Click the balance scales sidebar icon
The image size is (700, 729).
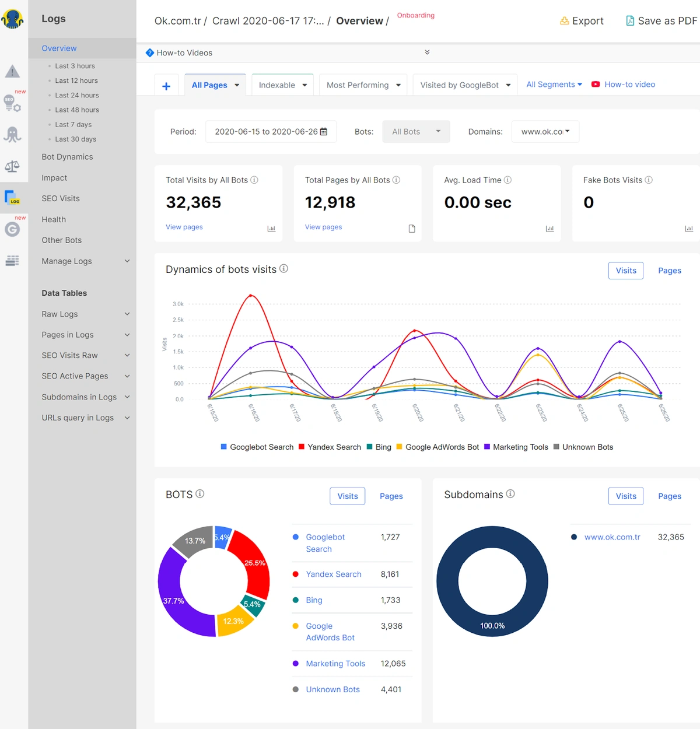(x=12, y=167)
